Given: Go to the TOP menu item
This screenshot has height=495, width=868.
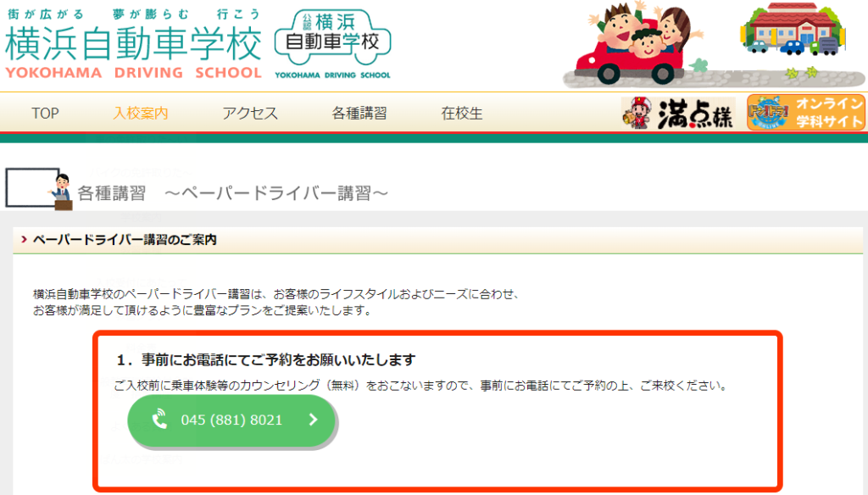Looking at the screenshot, I should coord(45,114).
